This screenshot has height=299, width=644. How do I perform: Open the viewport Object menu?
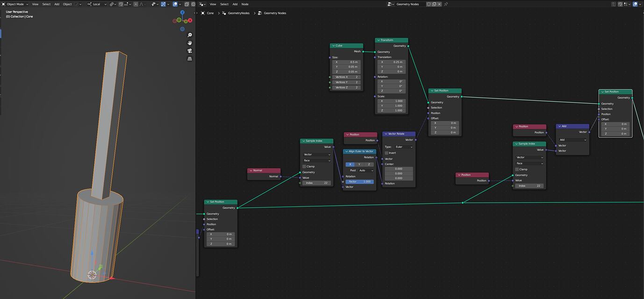pos(67,4)
